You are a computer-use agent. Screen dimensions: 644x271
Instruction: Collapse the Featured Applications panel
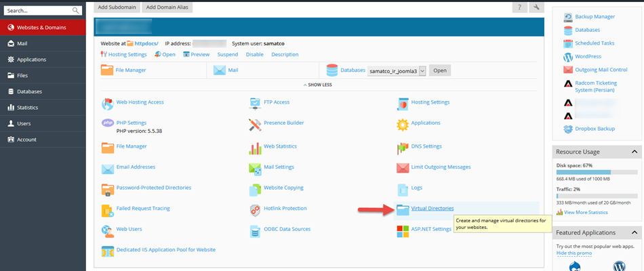point(635,232)
